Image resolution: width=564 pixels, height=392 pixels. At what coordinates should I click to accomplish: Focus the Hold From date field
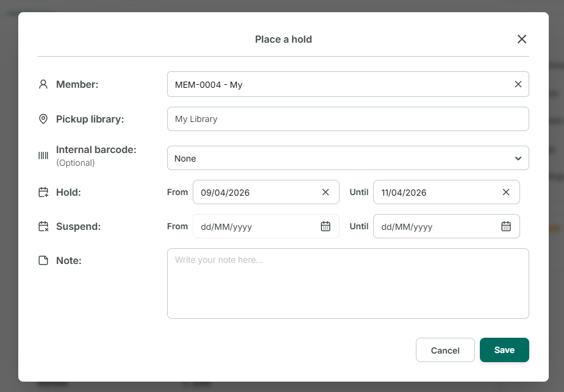coord(266,192)
